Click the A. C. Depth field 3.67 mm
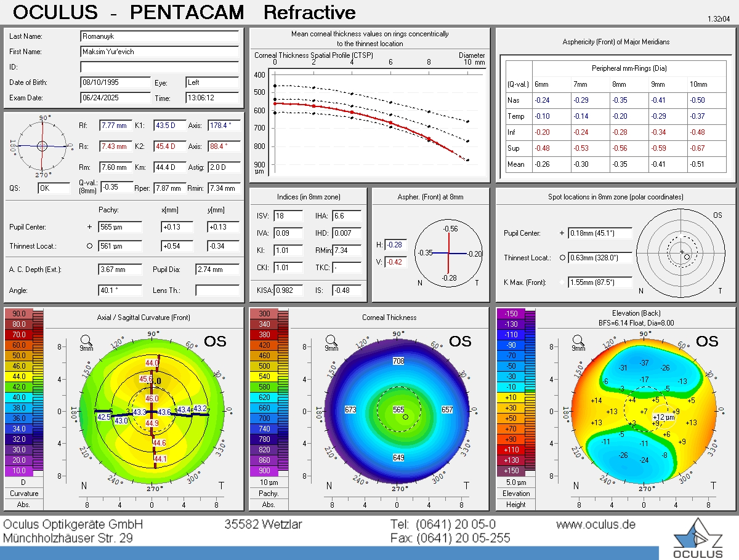The image size is (739, 560). click(x=120, y=270)
